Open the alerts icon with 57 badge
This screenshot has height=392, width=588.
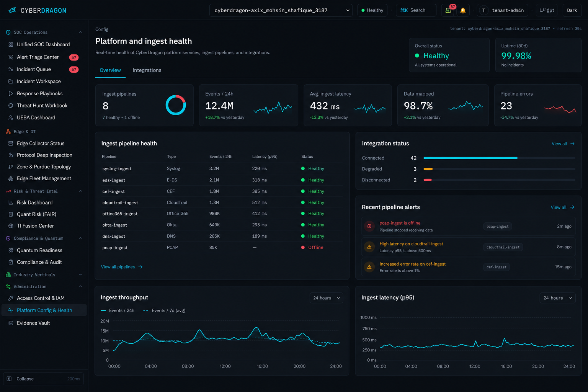448,10
